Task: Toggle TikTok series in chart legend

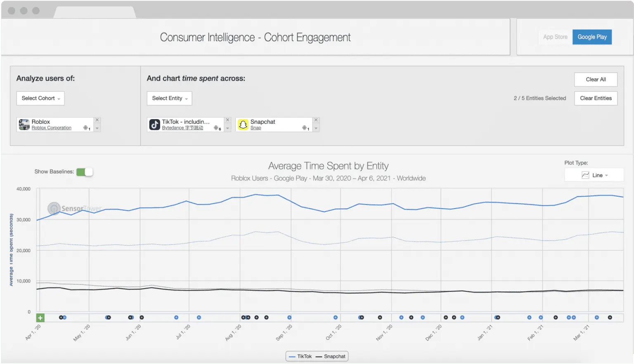Action: point(300,357)
